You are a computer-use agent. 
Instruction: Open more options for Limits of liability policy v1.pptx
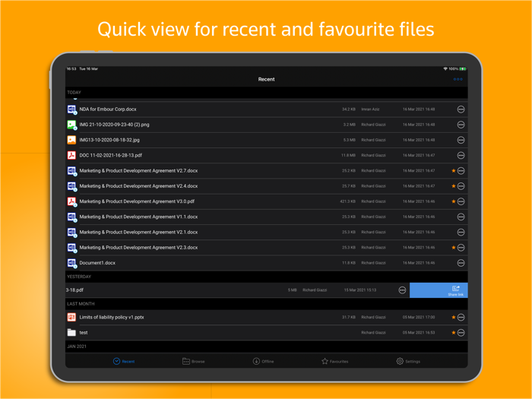coord(461,317)
